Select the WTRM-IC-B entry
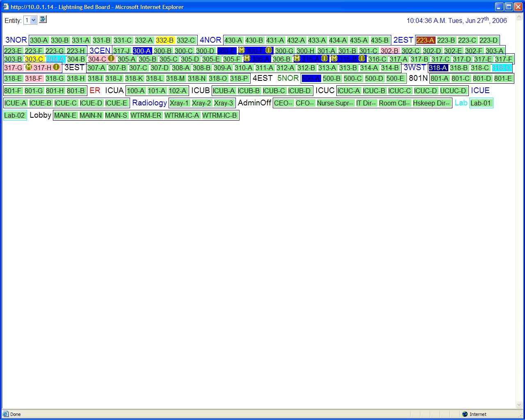This screenshot has width=525, height=420. click(x=220, y=115)
